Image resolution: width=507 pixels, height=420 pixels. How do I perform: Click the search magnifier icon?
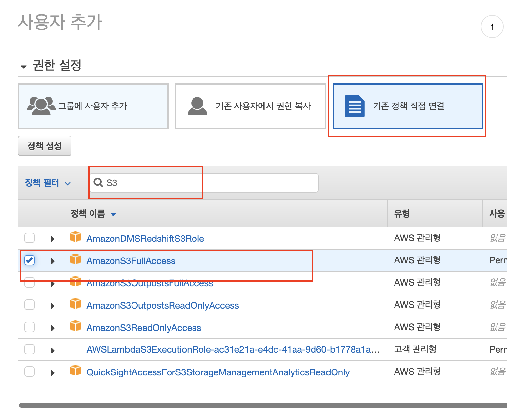[98, 182]
